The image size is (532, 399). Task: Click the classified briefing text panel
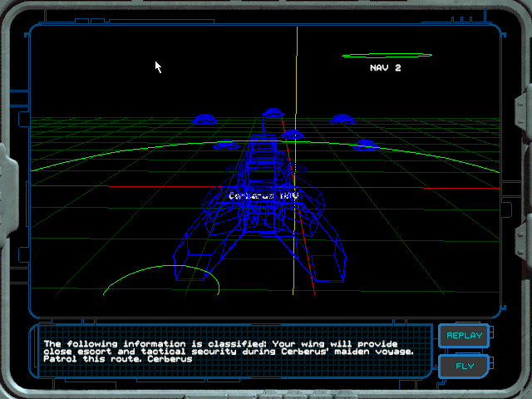(237, 351)
